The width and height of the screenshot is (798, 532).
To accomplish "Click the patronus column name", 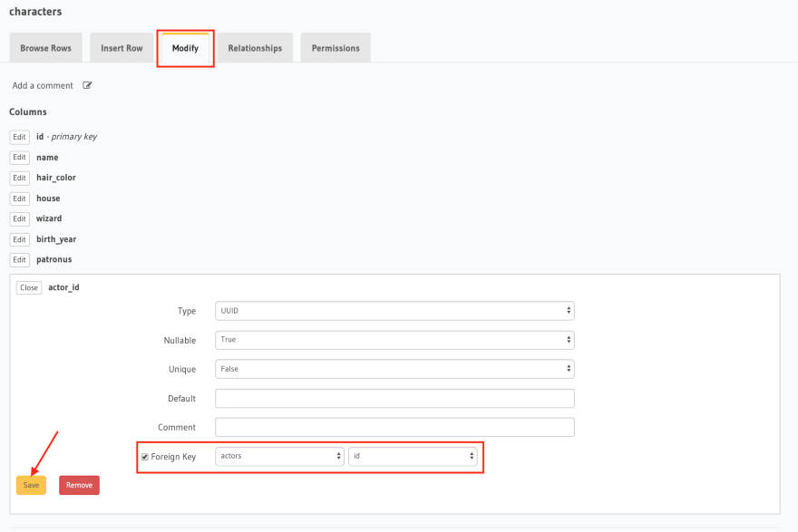I will pos(54,259).
